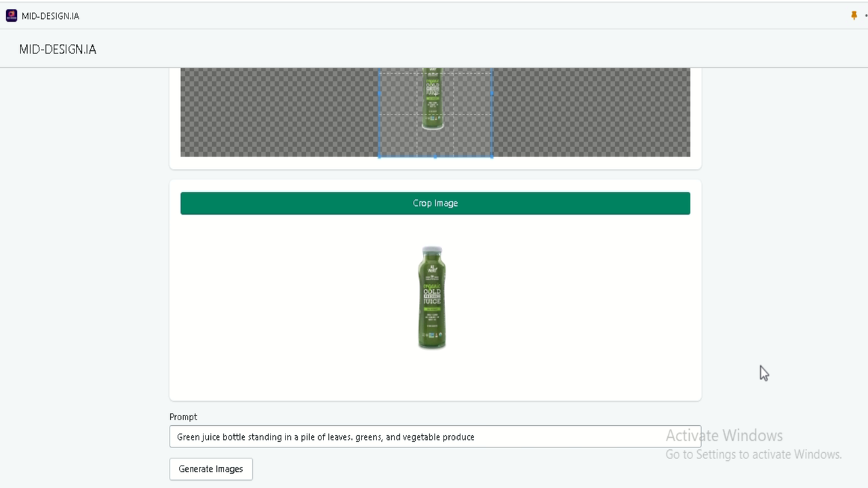The height and width of the screenshot is (488, 868).
Task: Click the cropped juice bottle preview image
Action: click(432, 298)
